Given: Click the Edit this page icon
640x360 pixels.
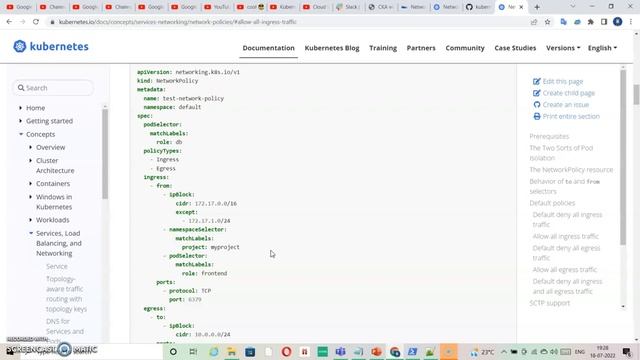Looking at the screenshot, I should (x=537, y=81).
